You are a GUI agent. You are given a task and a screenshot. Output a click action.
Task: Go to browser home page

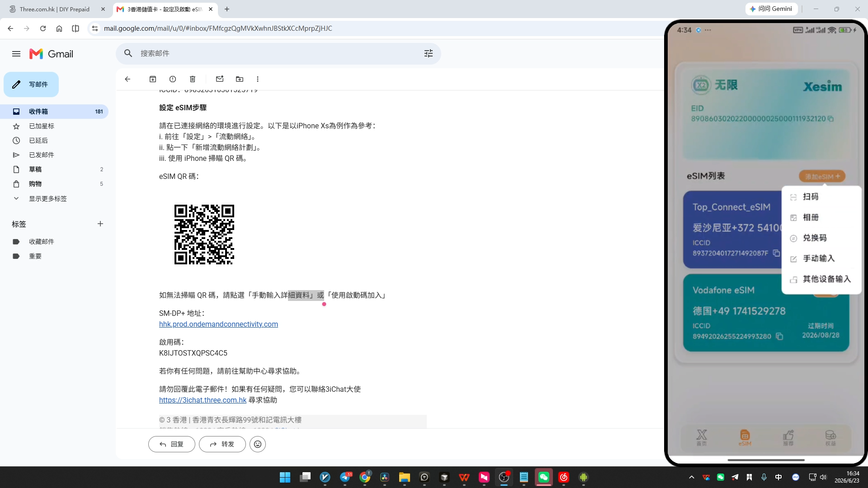click(x=59, y=28)
